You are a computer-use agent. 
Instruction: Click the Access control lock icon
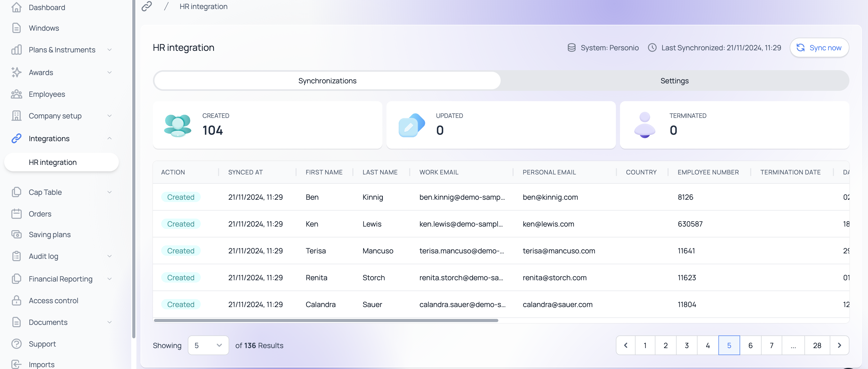point(16,300)
